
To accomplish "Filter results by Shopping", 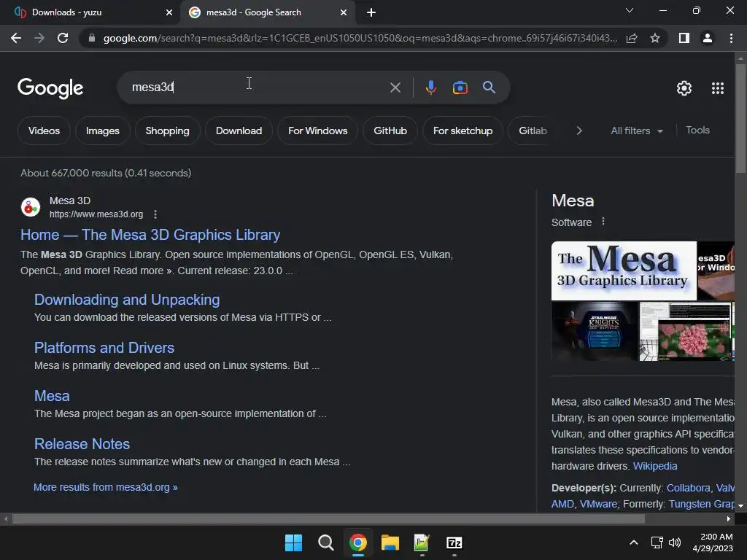I will [x=167, y=131].
